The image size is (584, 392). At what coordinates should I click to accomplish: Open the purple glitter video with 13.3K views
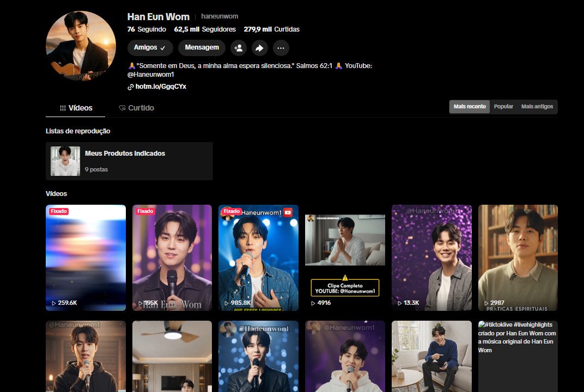(431, 258)
